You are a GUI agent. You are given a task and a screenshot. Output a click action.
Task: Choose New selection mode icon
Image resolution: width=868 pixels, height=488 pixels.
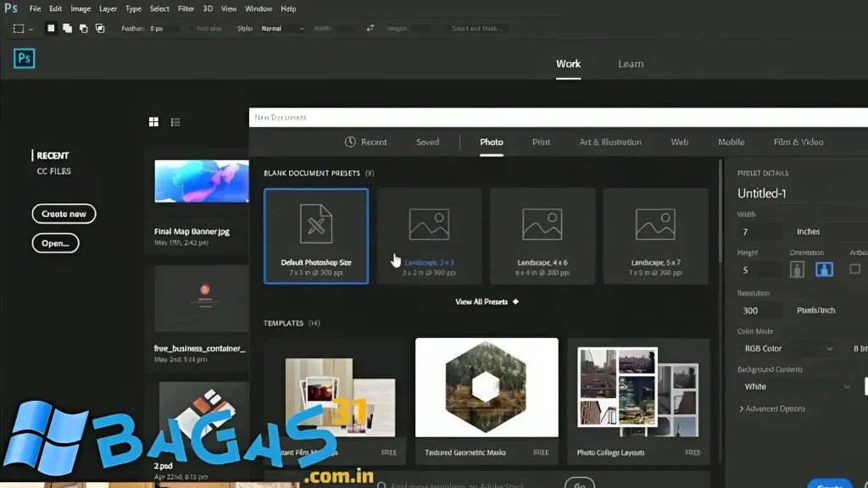pos(51,28)
